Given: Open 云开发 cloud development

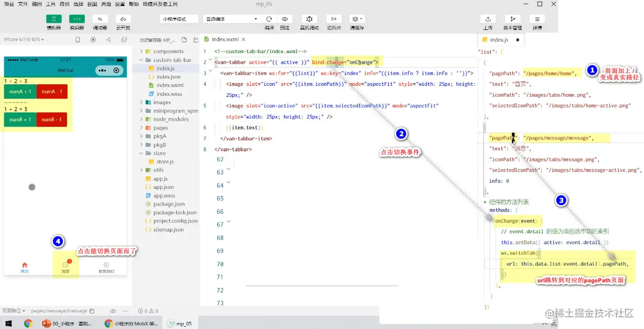Looking at the screenshot, I should [x=123, y=19].
